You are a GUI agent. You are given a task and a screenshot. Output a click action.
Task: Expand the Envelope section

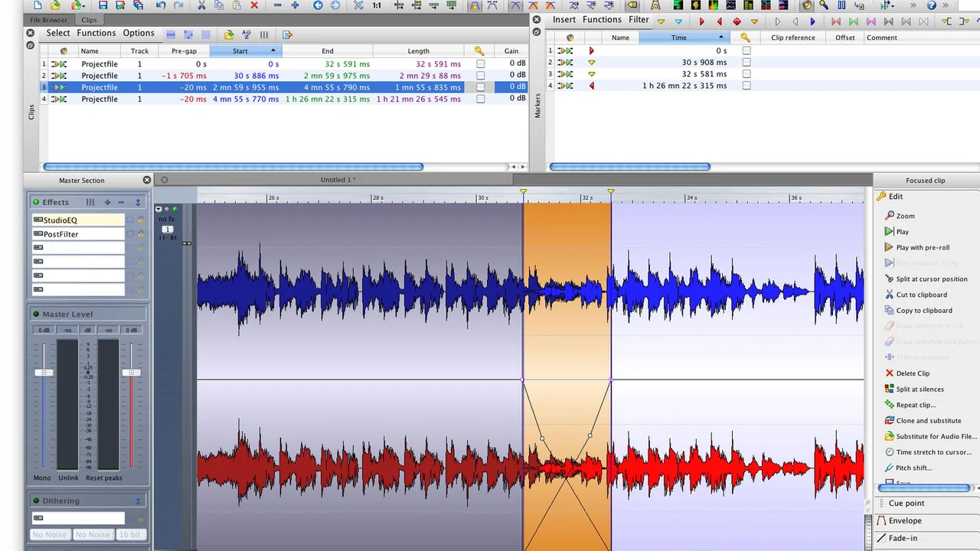[905, 520]
